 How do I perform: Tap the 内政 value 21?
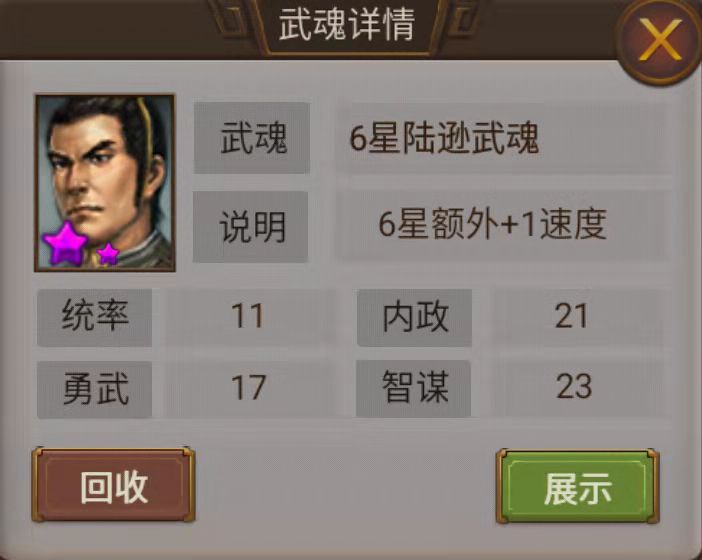point(571,316)
